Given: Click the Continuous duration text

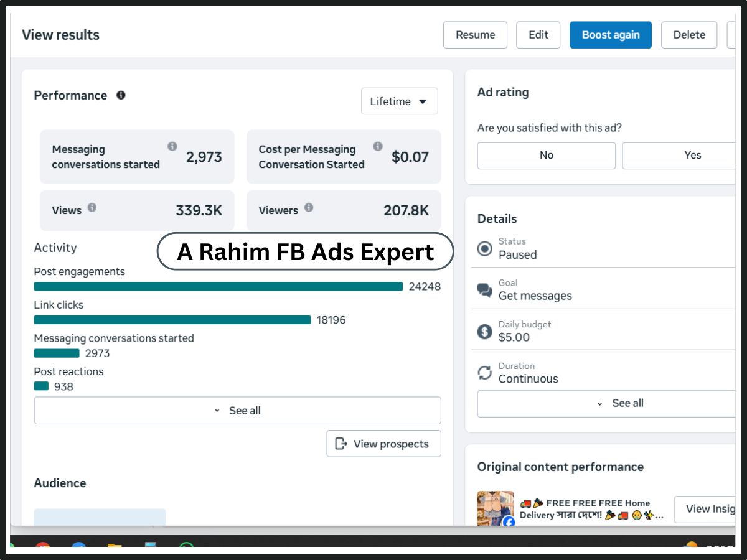Looking at the screenshot, I should click(x=529, y=379).
